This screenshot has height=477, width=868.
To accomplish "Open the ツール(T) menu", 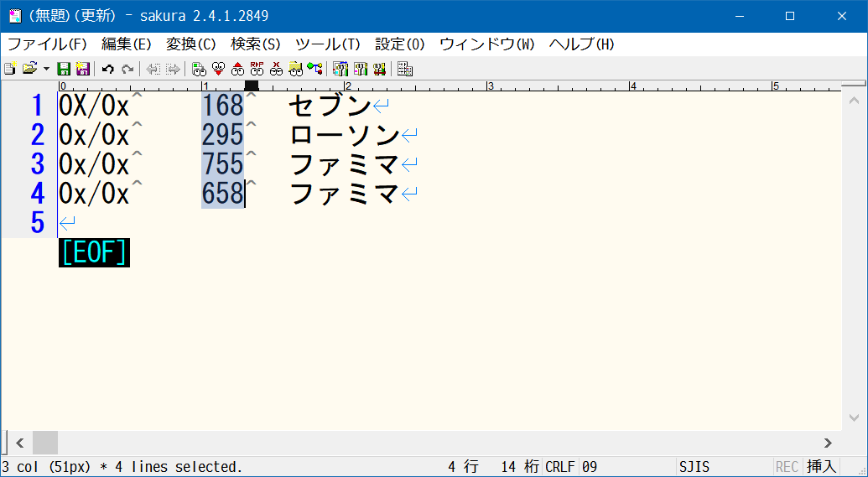I will pos(328,44).
